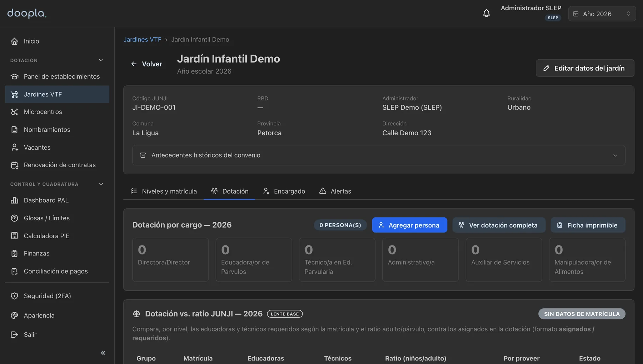Switch to Niveles y matrícula tab

164,191
